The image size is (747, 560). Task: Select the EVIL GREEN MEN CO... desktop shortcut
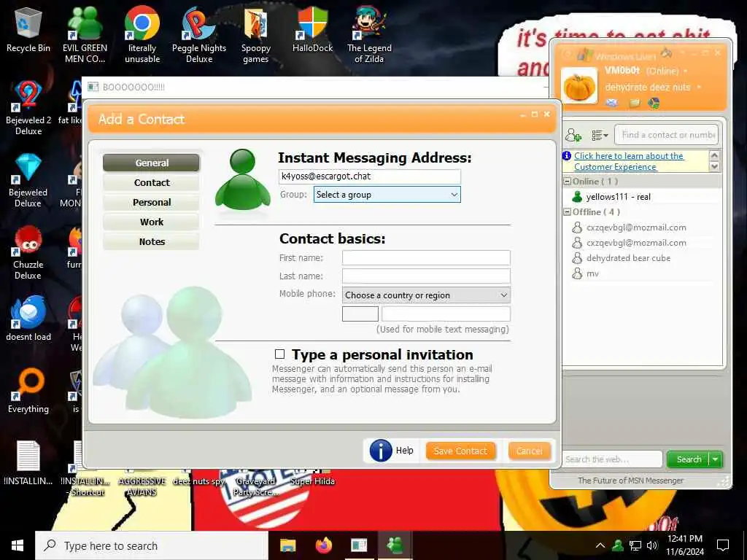click(85, 34)
